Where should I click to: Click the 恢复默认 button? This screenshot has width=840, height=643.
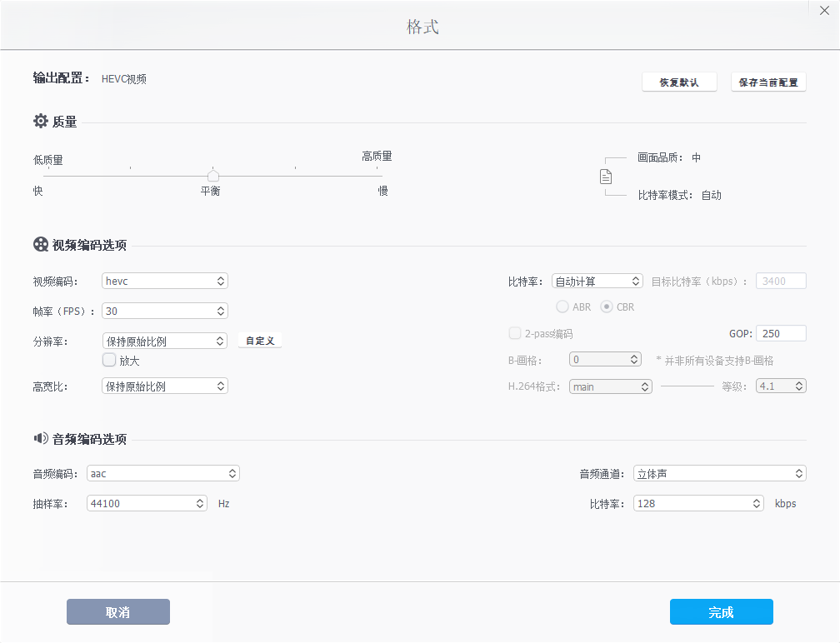[x=679, y=81]
